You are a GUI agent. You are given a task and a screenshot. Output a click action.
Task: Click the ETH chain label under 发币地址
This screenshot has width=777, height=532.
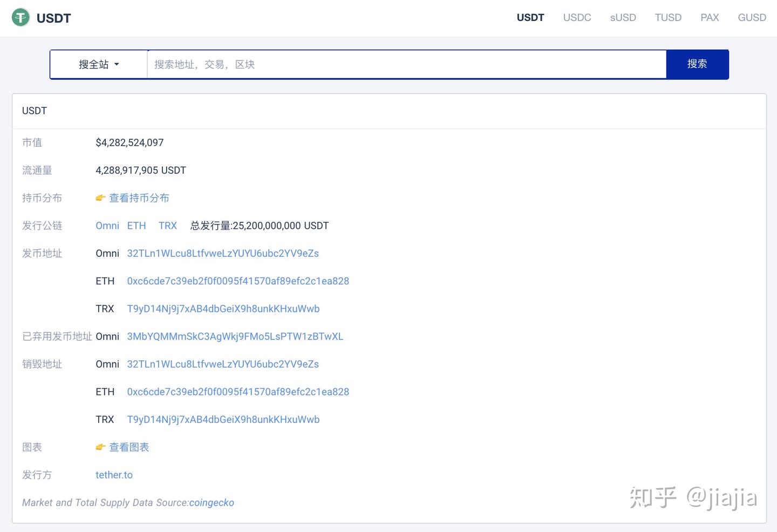pyautogui.click(x=105, y=281)
